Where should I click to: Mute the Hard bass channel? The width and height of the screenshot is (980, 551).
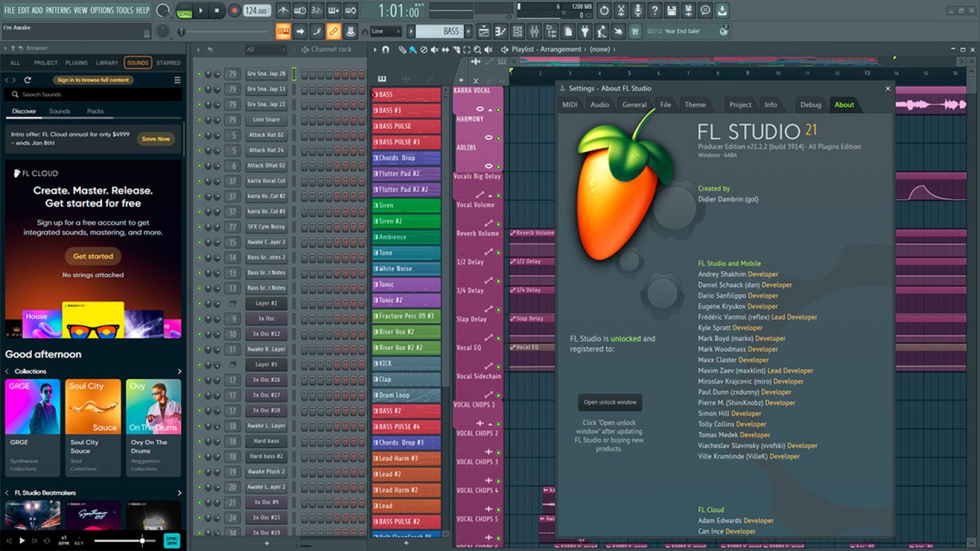pos(199,441)
